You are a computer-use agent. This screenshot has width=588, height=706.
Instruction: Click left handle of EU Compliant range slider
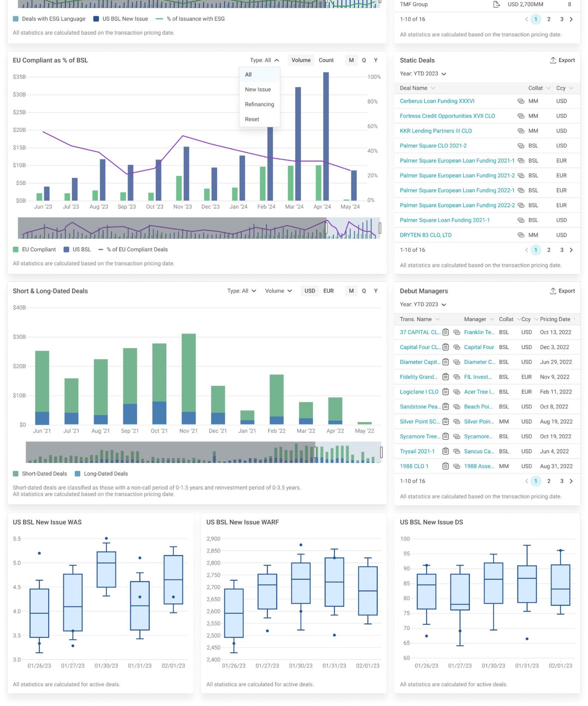326,228
